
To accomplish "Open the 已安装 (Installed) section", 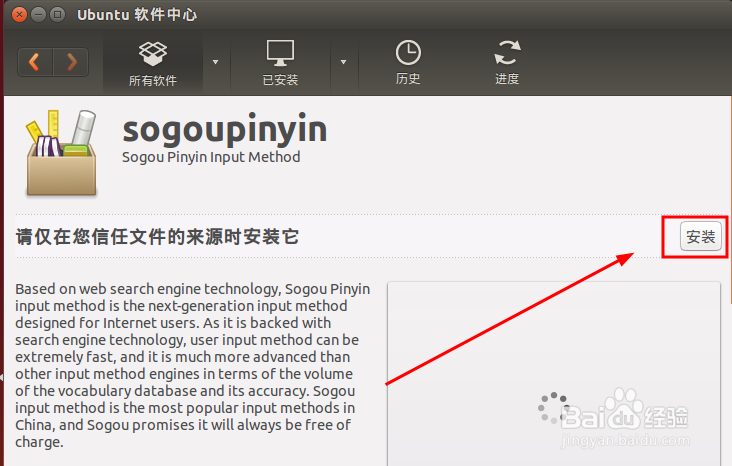I will coord(280,63).
